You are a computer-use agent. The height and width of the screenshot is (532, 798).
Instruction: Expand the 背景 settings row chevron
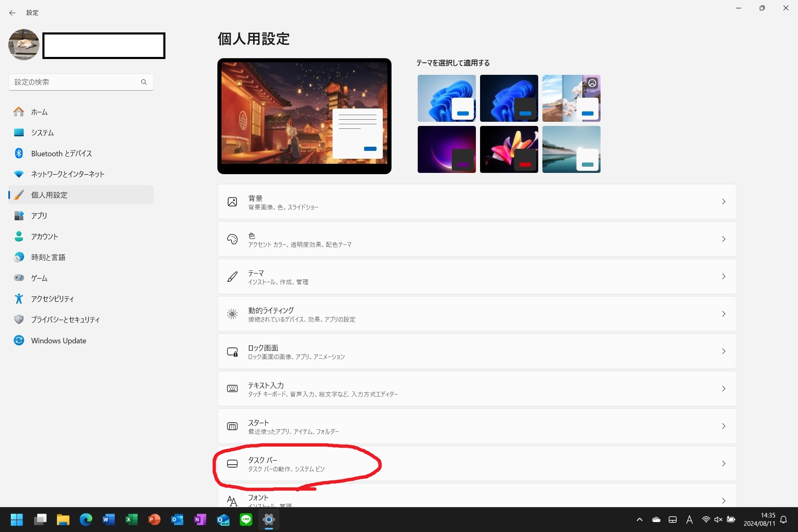pos(723,202)
